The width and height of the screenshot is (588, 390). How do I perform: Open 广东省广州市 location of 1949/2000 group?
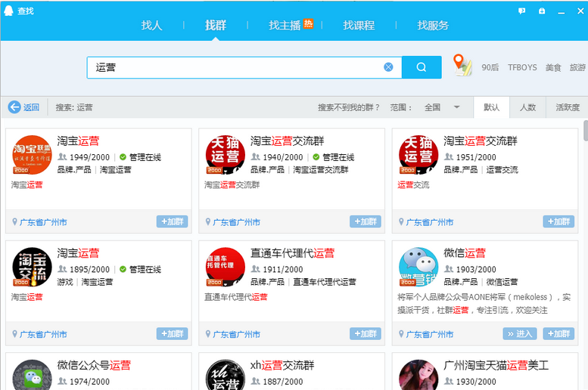[43, 222]
